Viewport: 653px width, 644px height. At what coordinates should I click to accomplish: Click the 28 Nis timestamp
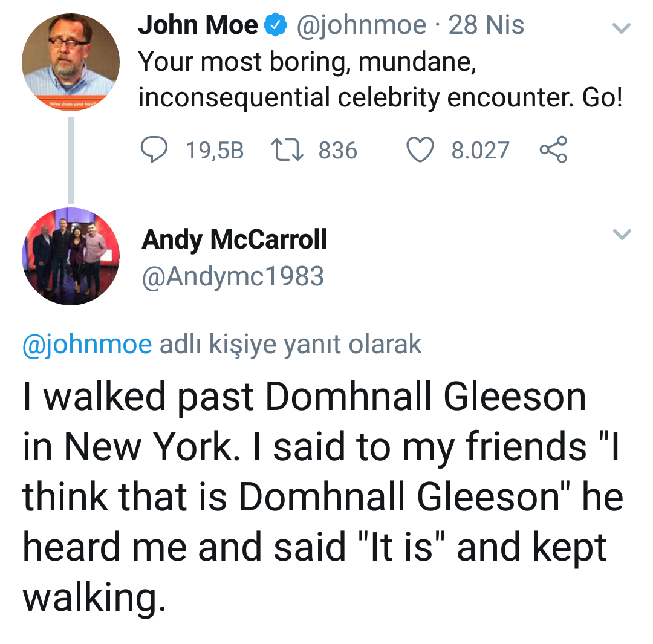pos(486,25)
